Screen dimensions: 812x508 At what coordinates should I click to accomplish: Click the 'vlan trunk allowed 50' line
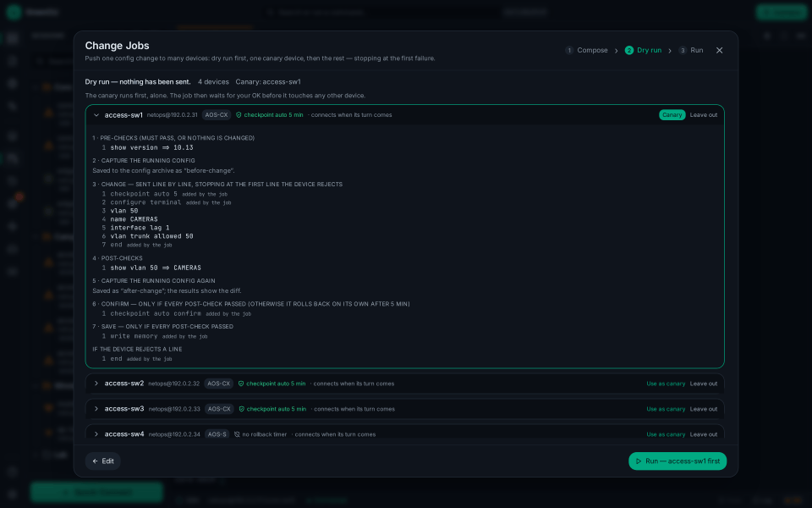[151, 236]
